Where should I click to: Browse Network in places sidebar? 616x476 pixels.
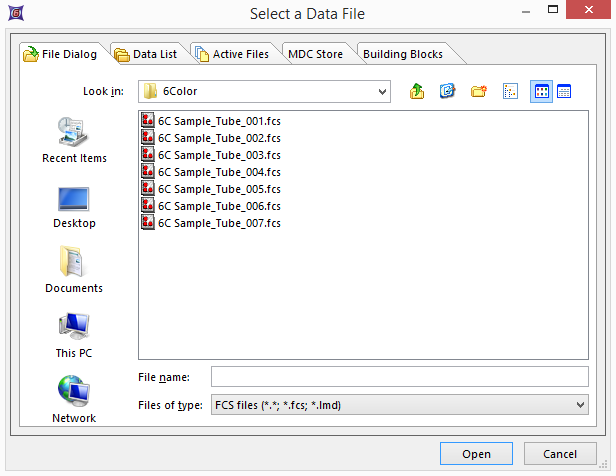pos(74,400)
